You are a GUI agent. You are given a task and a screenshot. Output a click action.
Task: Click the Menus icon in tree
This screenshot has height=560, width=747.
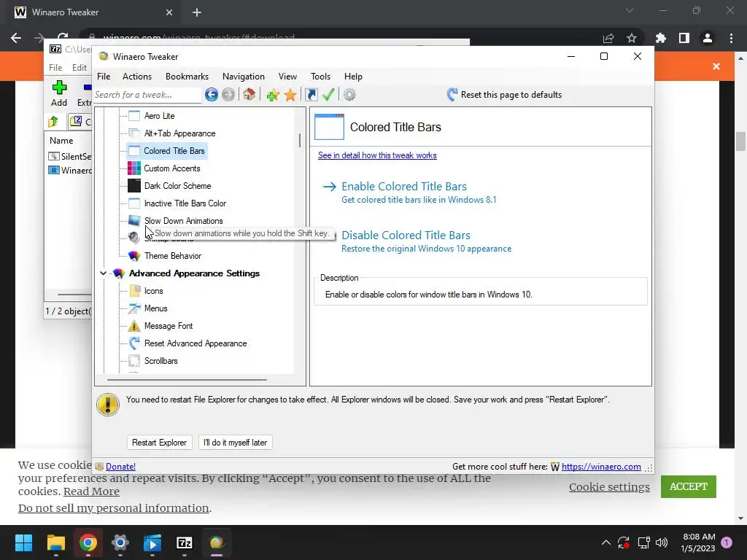(x=135, y=308)
